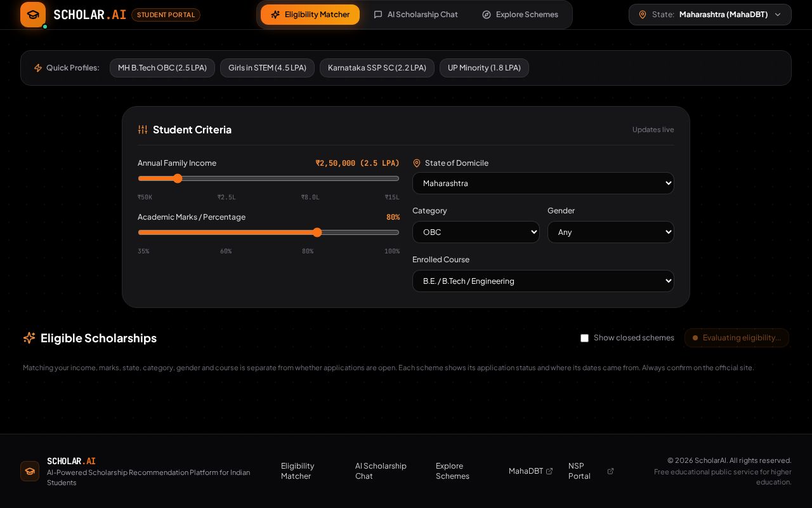The image size is (812, 508).
Task: Click the Updates live text
Action: (653, 130)
